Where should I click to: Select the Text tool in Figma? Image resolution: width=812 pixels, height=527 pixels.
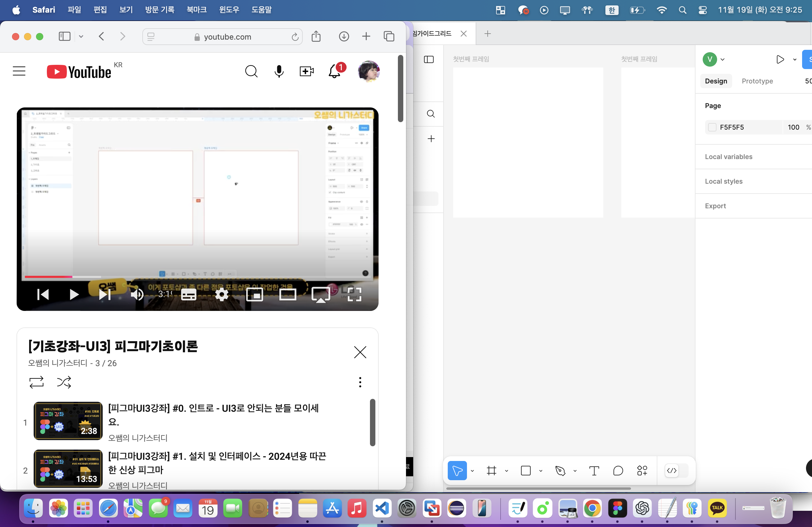tap(594, 471)
